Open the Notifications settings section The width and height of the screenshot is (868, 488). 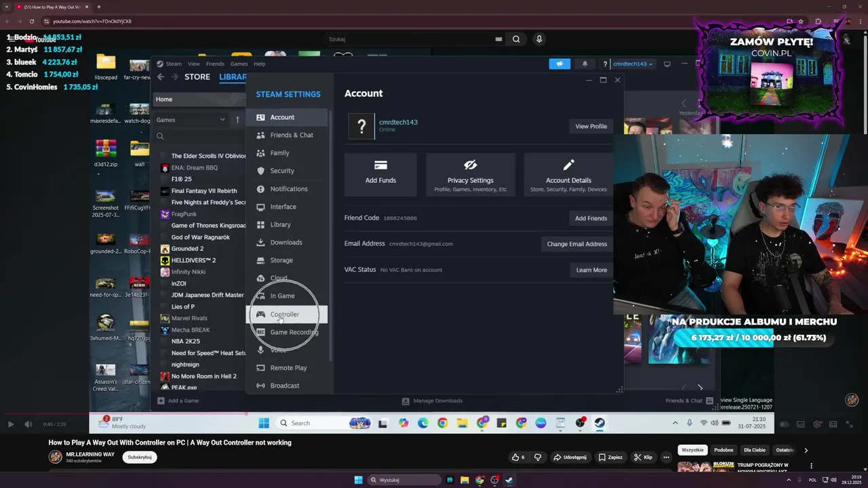coord(287,189)
